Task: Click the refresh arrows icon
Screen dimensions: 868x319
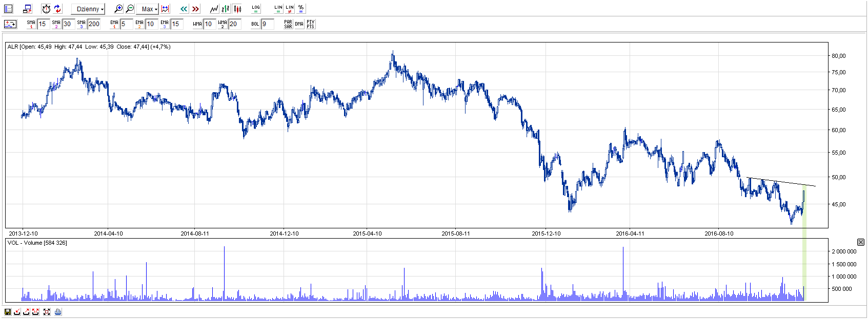Action: 57,9
